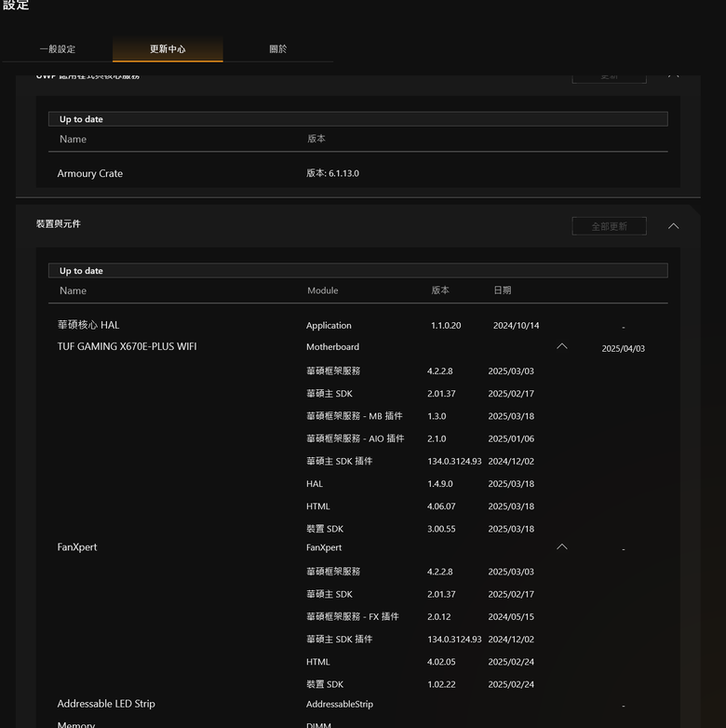The image size is (726, 728).
Task: Click the Application module label
Action: (329, 326)
